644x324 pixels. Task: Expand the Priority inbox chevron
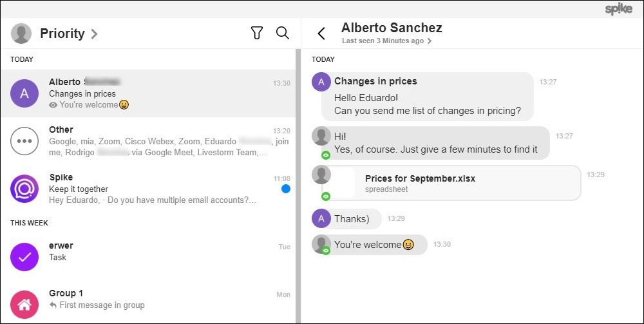click(x=94, y=33)
